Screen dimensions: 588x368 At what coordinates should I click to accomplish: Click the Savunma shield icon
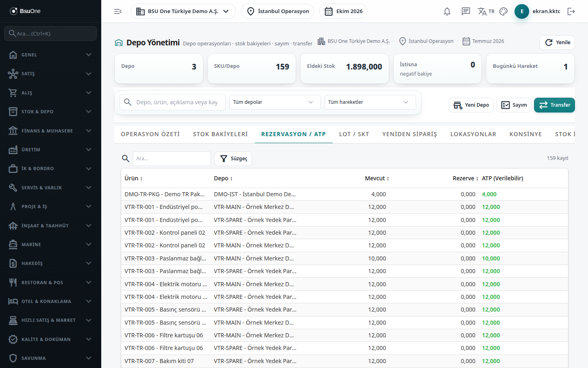tap(13, 358)
